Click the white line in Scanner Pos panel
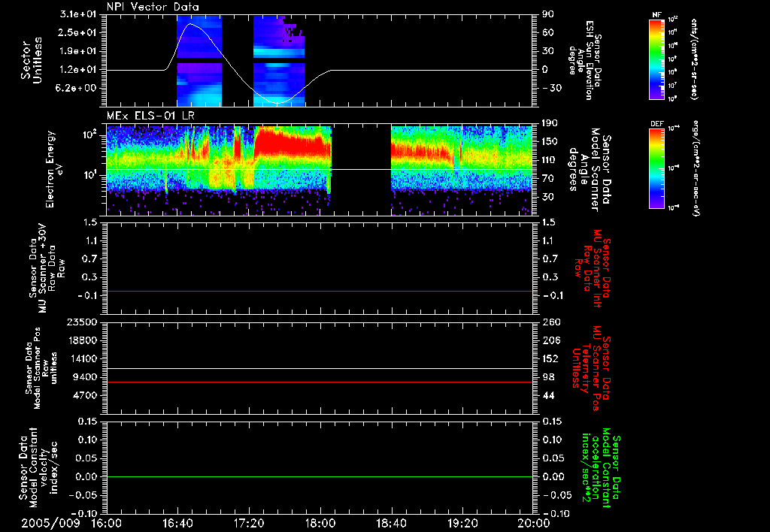The width and height of the screenshot is (770, 532). tap(319, 368)
